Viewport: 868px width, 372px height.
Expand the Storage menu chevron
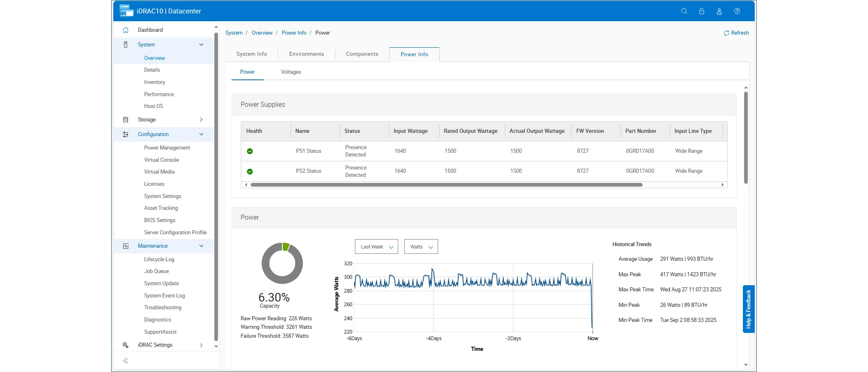coord(201,120)
